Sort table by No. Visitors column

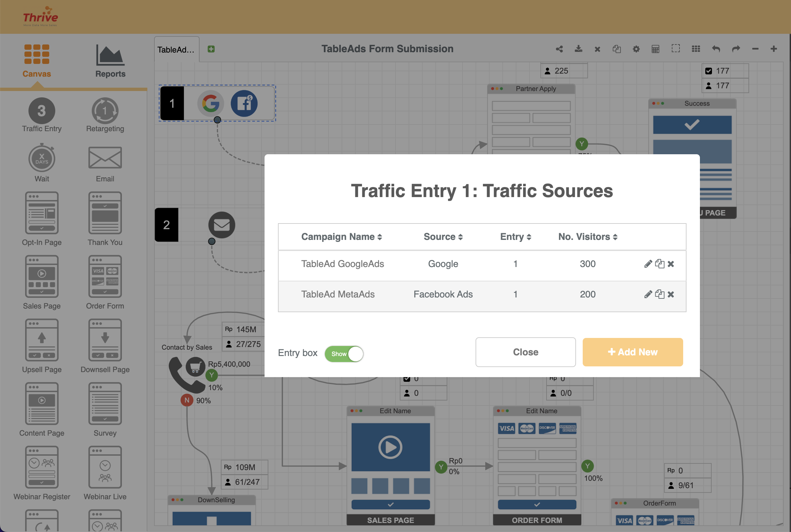(587, 237)
